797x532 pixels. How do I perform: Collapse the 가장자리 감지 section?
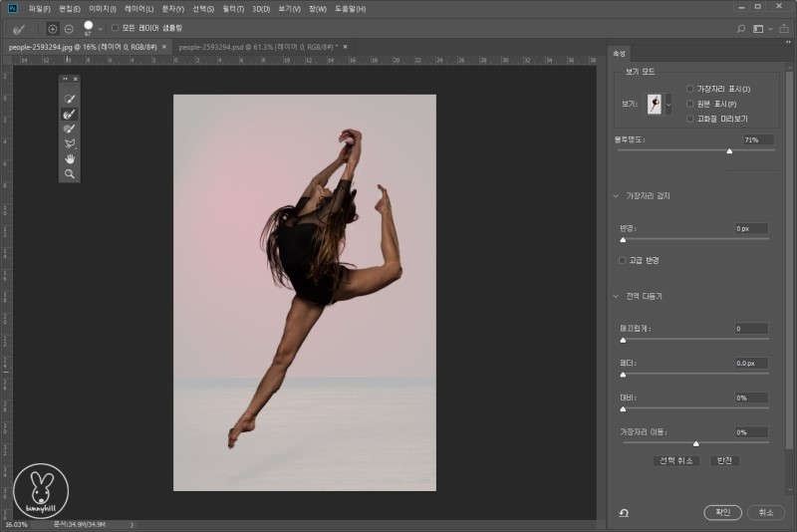[x=617, y=196]
